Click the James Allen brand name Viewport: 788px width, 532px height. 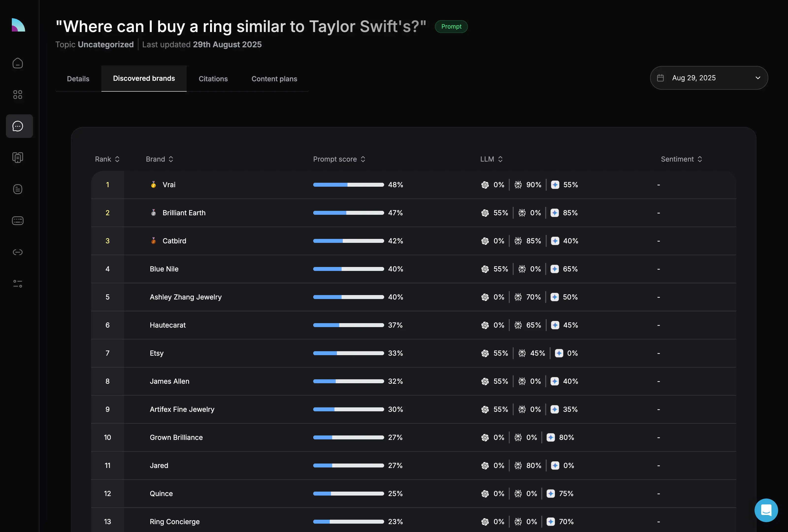169,381
